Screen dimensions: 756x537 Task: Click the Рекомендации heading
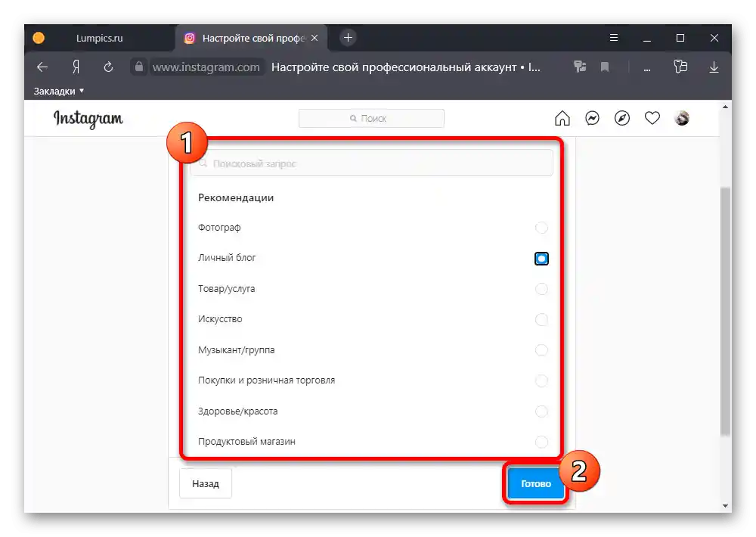point(236,198)
